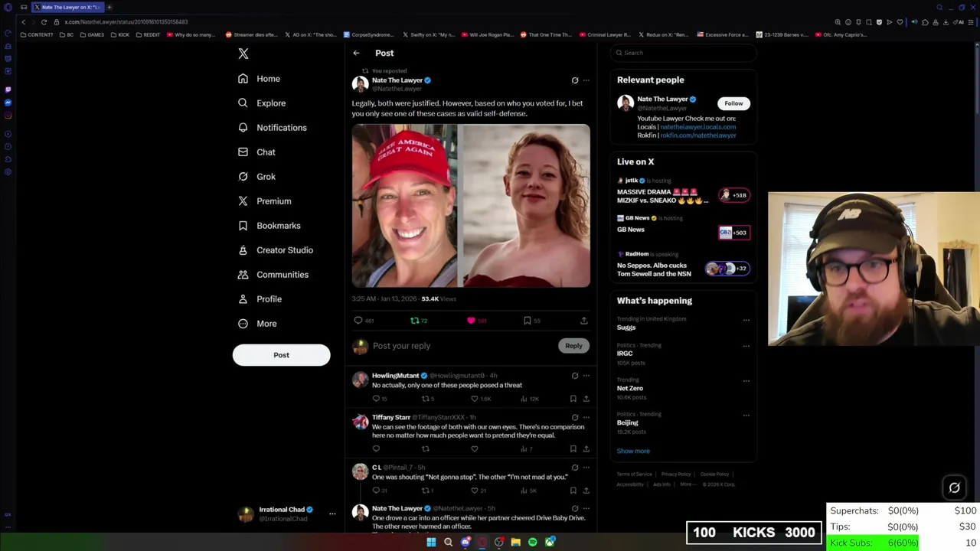980x551 pixels.
Task: Open the MAGA hat photo
Action: 404,206
